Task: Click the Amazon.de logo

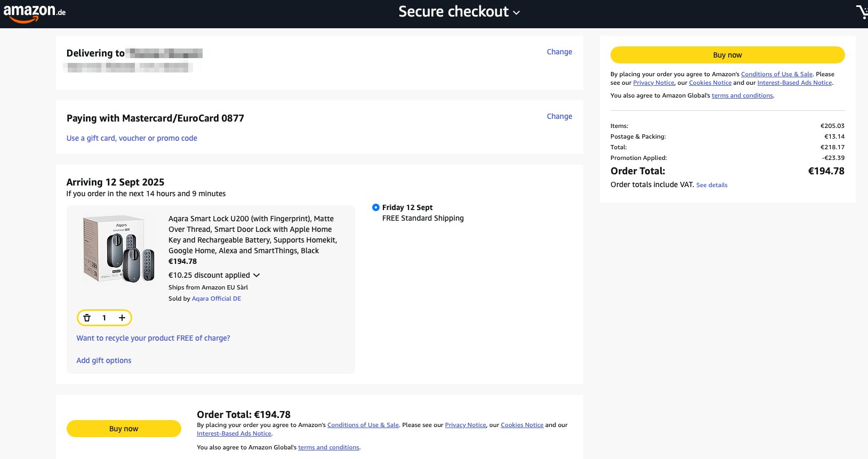Action: pos(34,13)
